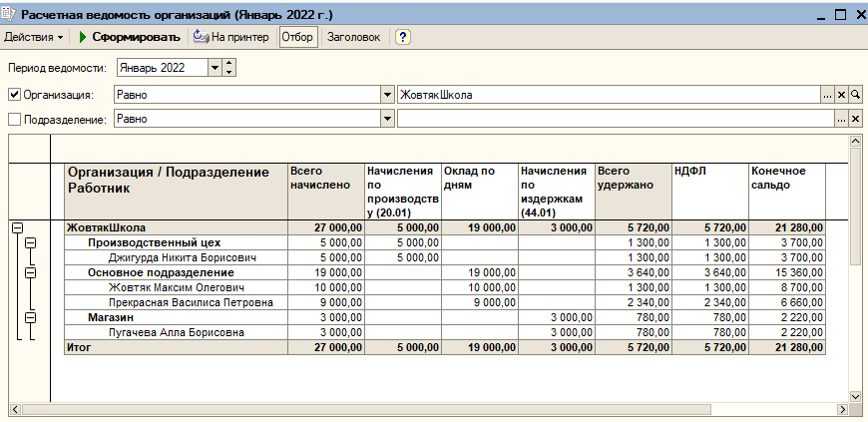Uncheck the Организация filter checkbox
868x422 pixels.
(x=14, y=95)
